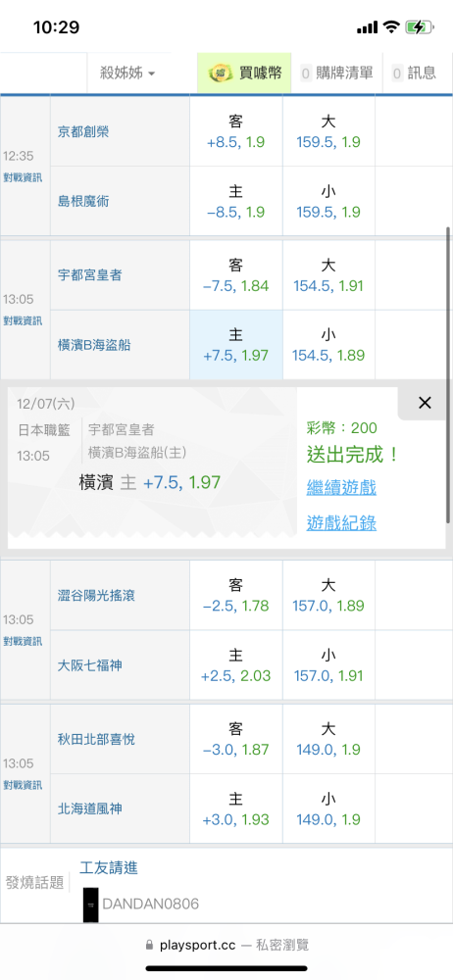Click the playsport.cc address bar
The width and height of the screenshot is (453, 980).
coord(226,945)
